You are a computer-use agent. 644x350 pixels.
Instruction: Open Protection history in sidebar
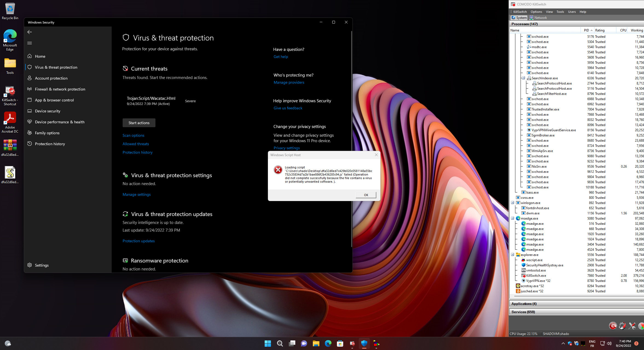[x=50, y=144]
